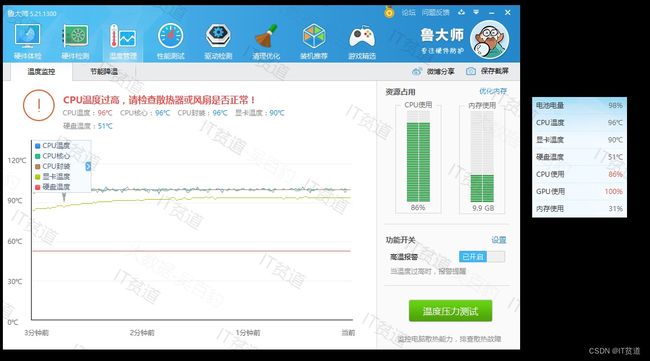The image size is (650, 361).
Task: Click the 电池电量 98% row in floating widget
Action: [x=579, y=105]
